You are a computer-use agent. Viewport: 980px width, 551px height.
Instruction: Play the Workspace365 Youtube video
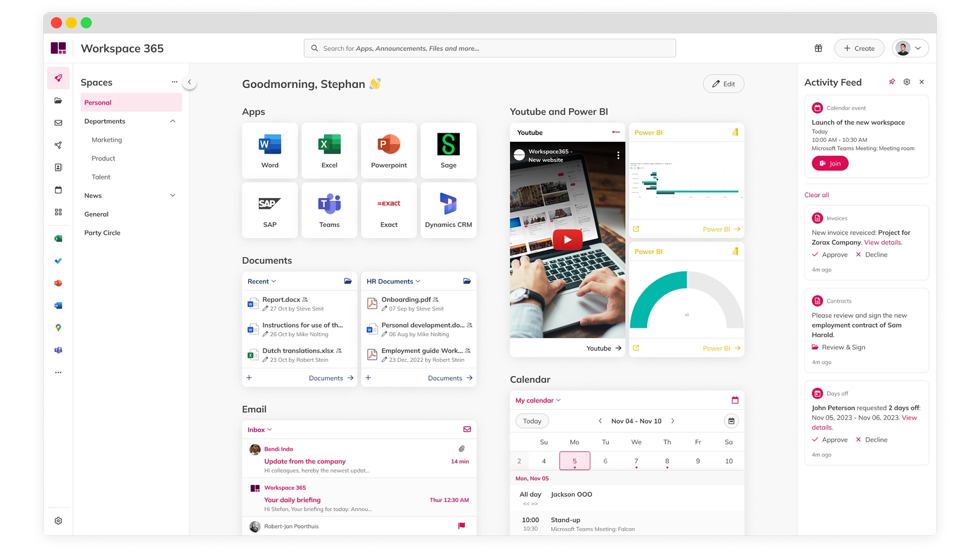tap(568, 239)
